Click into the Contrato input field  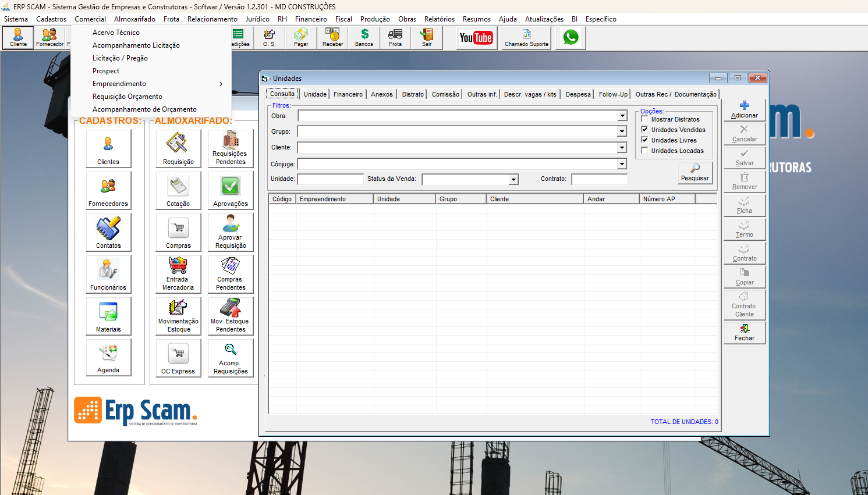[600, 179]
